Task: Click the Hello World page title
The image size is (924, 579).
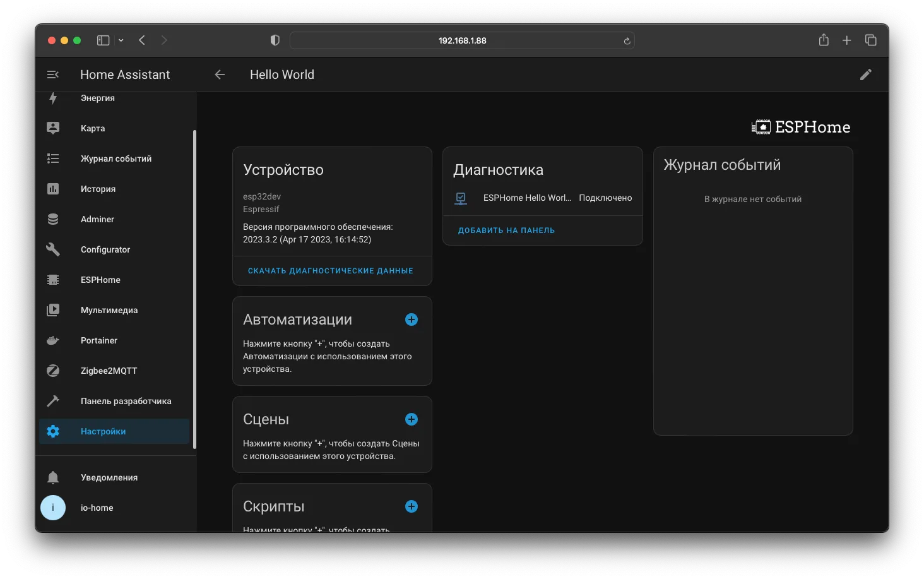Action: 282,75
